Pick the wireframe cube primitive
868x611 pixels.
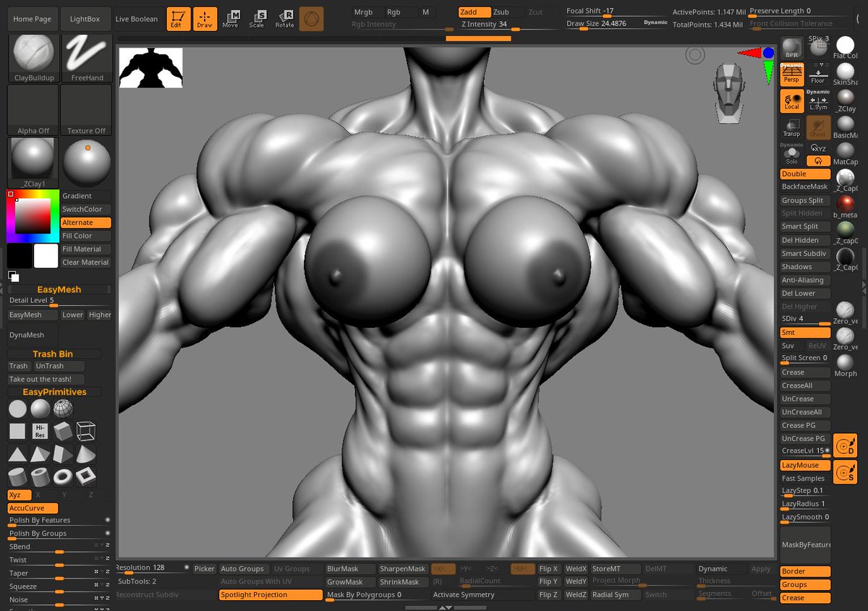tap(85, 432)
